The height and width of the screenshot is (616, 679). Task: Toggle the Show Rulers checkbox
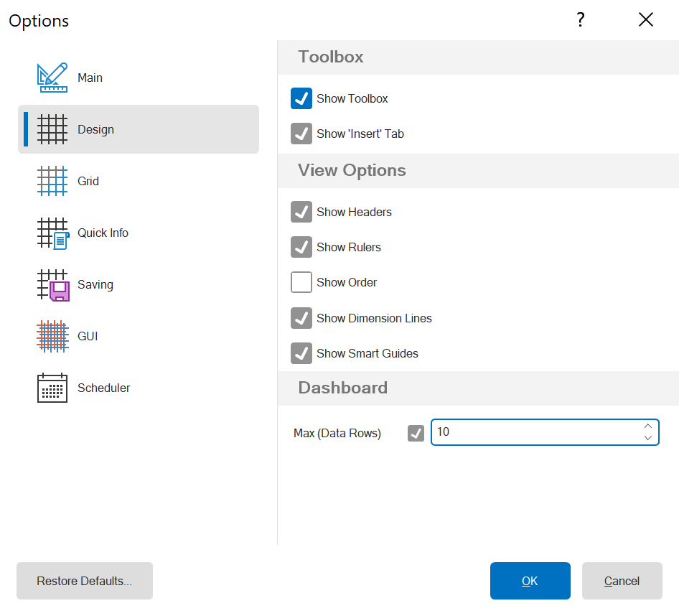click(301, 248)
